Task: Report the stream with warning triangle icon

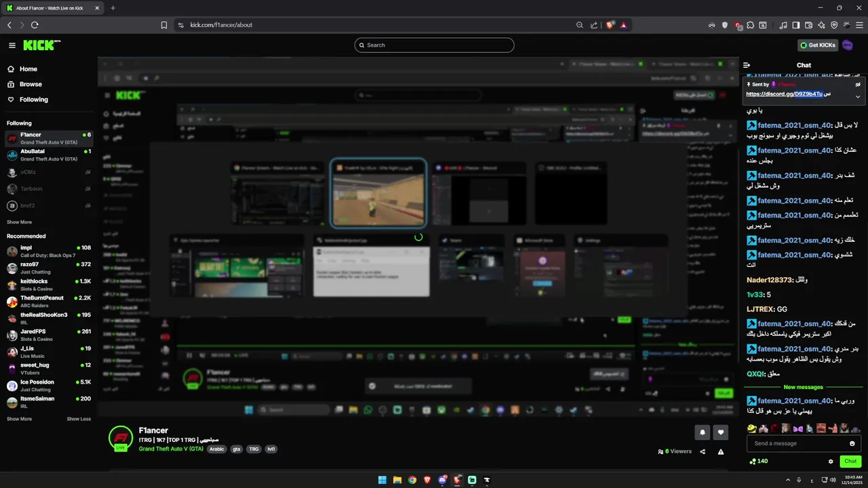Action: (721, 451)
